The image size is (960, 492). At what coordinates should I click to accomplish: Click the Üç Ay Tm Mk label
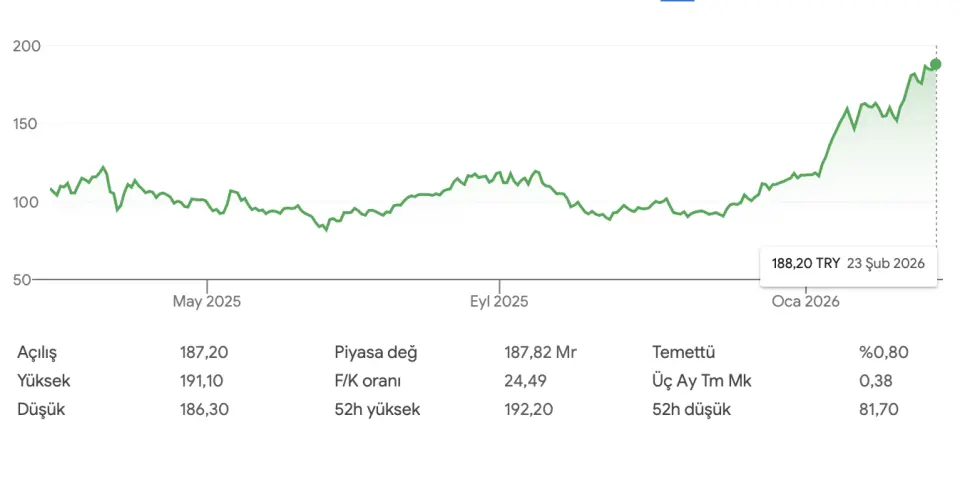[x=700, y=380]
